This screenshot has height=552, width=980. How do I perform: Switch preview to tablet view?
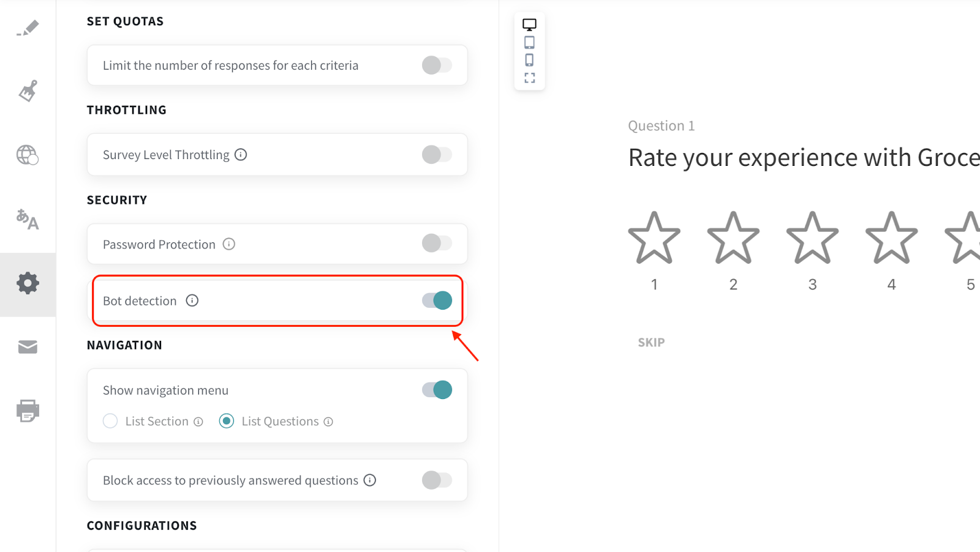(x=529, y=42)
